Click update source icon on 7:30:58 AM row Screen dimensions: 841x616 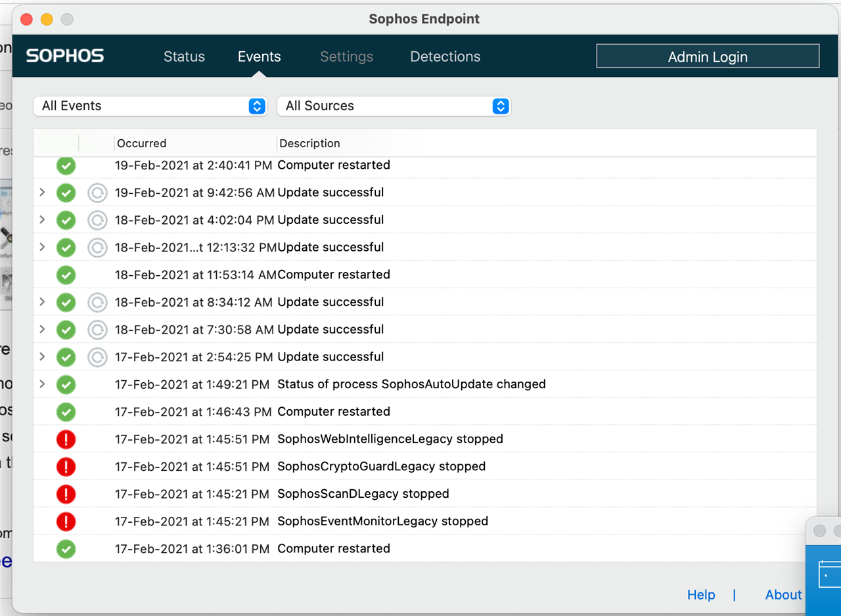coord(97,330)
